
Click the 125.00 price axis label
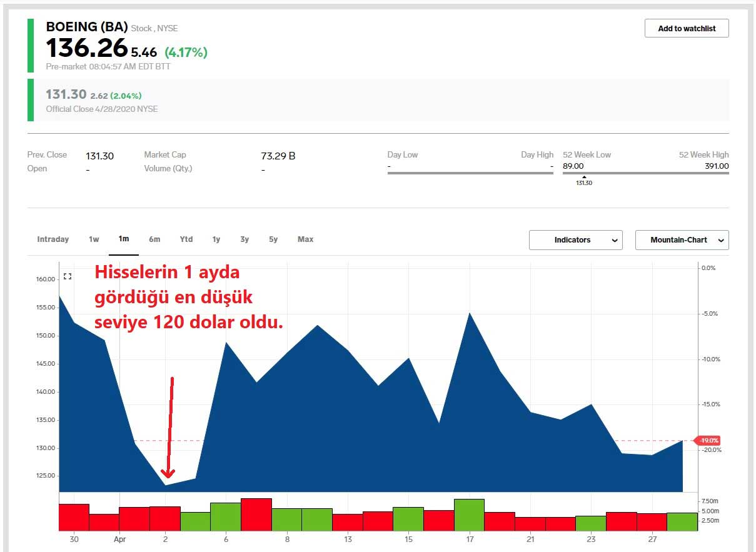(x=45, y=476)
